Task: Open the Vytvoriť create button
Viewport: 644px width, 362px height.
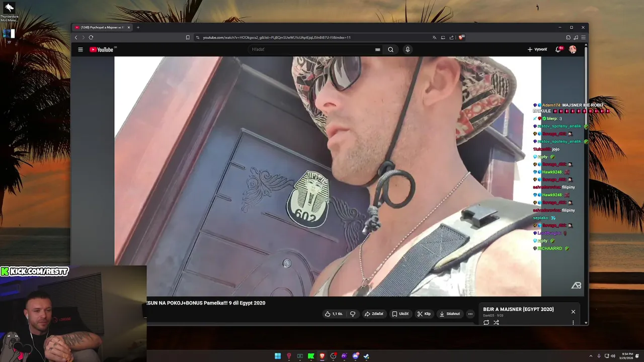Action: (537, 49)
